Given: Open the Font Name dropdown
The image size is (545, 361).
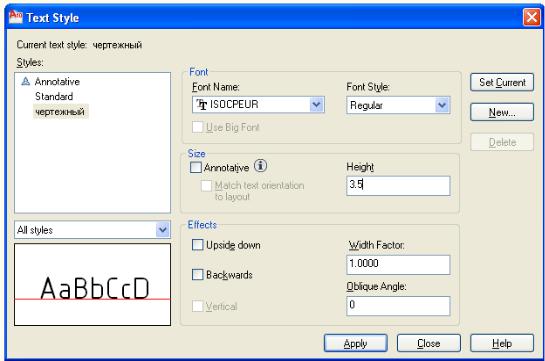Looking at the screenshot, I should click(x=316, y=105).
